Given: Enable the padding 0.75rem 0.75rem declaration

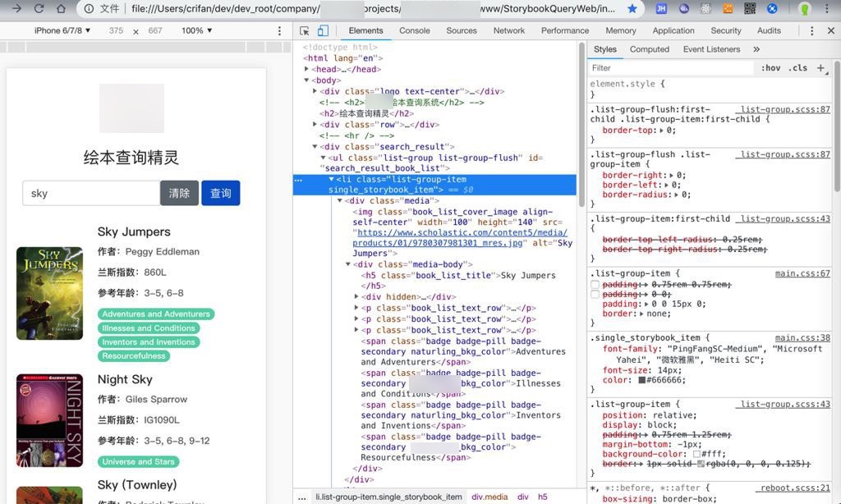Looking at the screenshot, I should (595, 285).
